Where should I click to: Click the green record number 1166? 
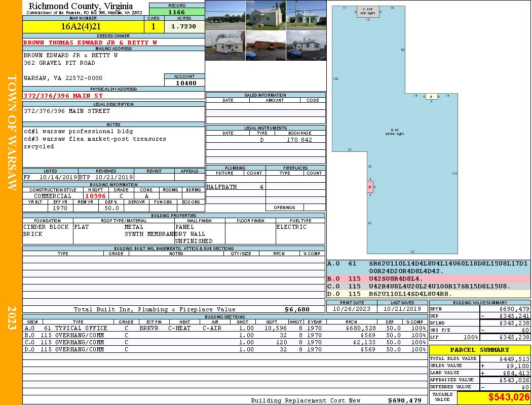pos(177,12)
